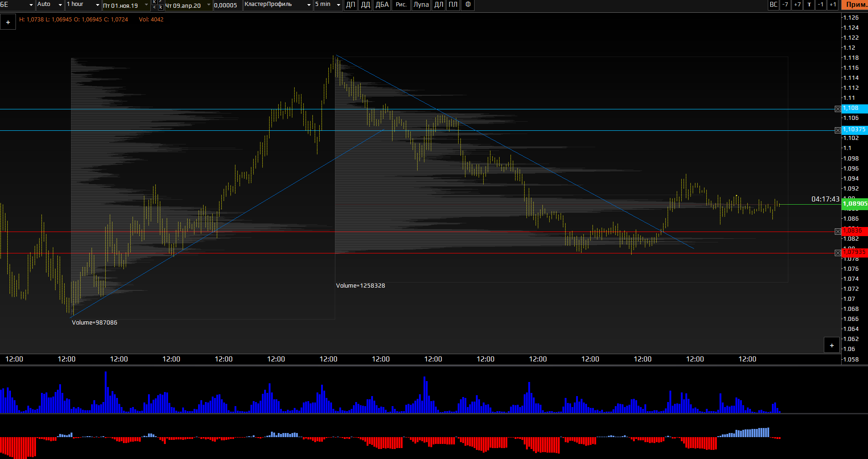
Task: Delete the 1,07935 level line
Action: (837, 253)
